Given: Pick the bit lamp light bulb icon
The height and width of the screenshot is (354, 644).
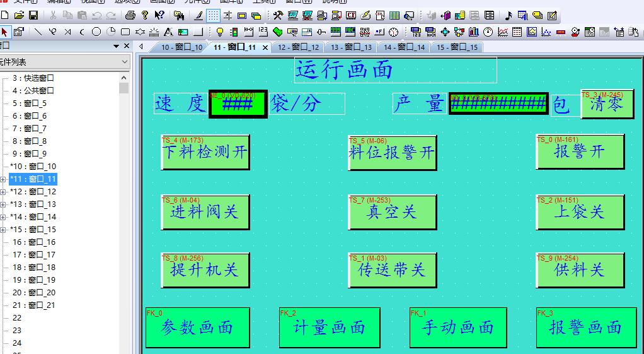Looking at the screenshot, I should click(x=219, y=32).
